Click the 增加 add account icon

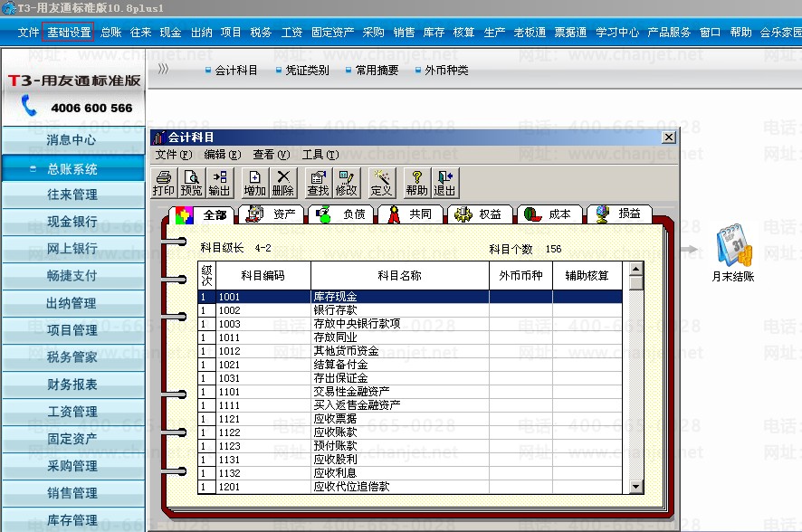[254, 183]
